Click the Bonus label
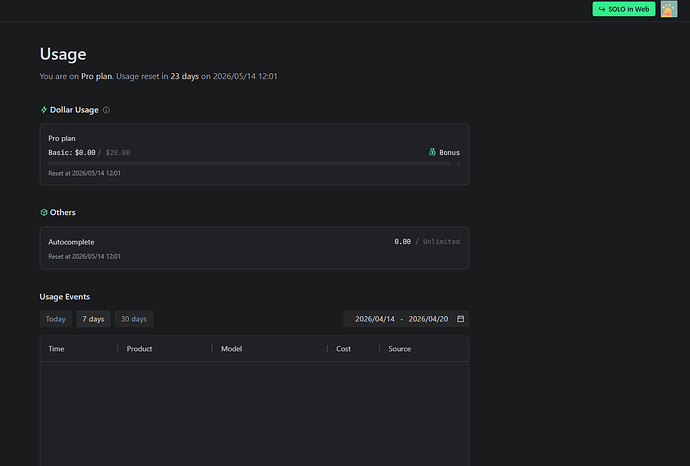The width and height of the screenshot is (690, 466). coord(449,152)
